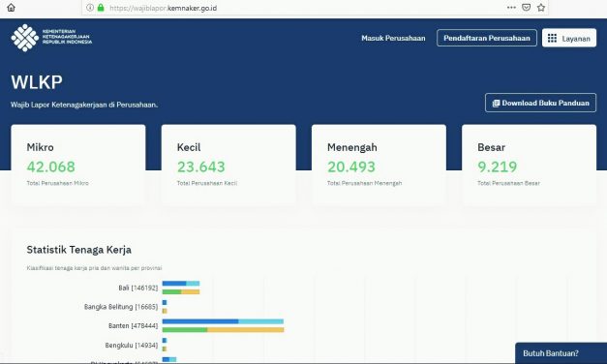607x364 pixels.
Task: Save page to Pocket icon
Action: click(x=526, y=8)
